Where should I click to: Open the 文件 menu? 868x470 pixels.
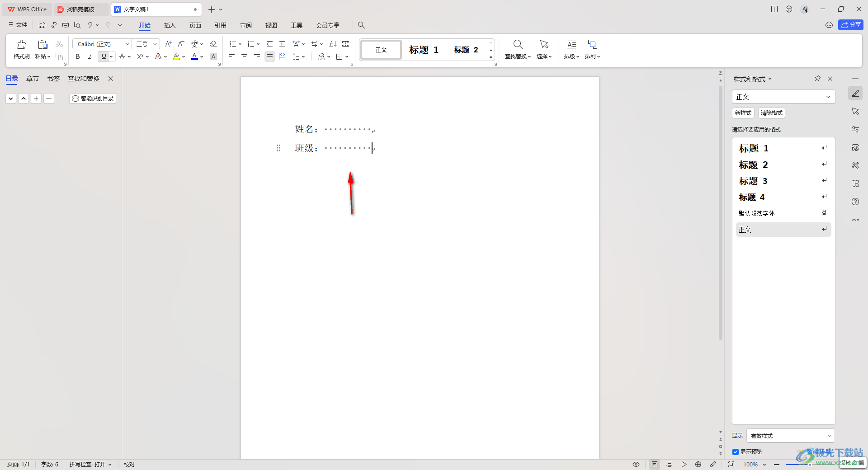coord(18,25)
